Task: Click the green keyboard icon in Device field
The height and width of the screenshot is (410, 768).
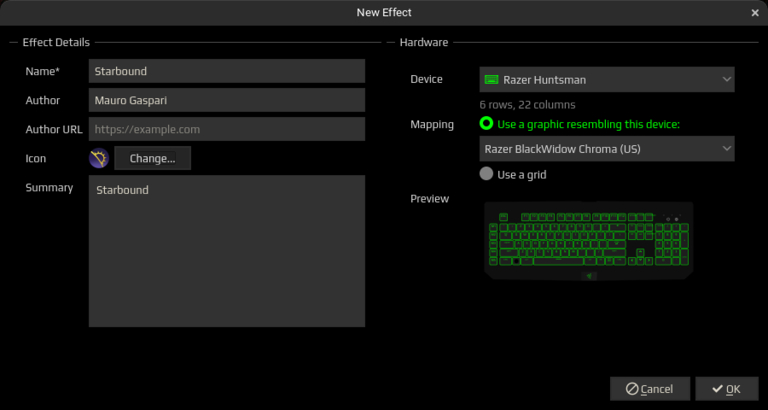Action: (x=491, y=79)
